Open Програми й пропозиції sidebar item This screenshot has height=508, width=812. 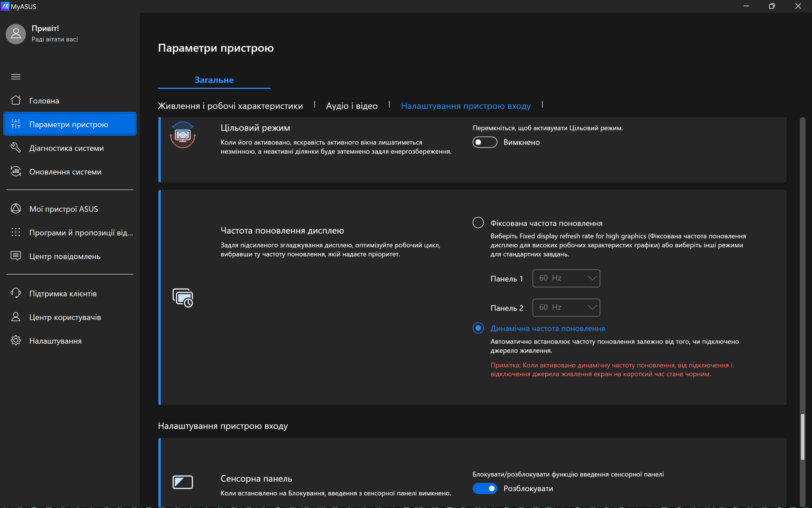(x=81, y=233)
